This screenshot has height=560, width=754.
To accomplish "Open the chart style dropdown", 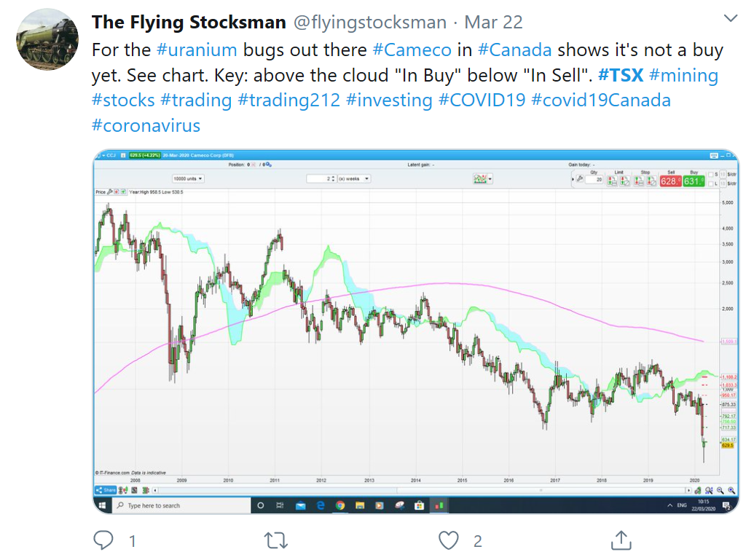I will [483, 178].
